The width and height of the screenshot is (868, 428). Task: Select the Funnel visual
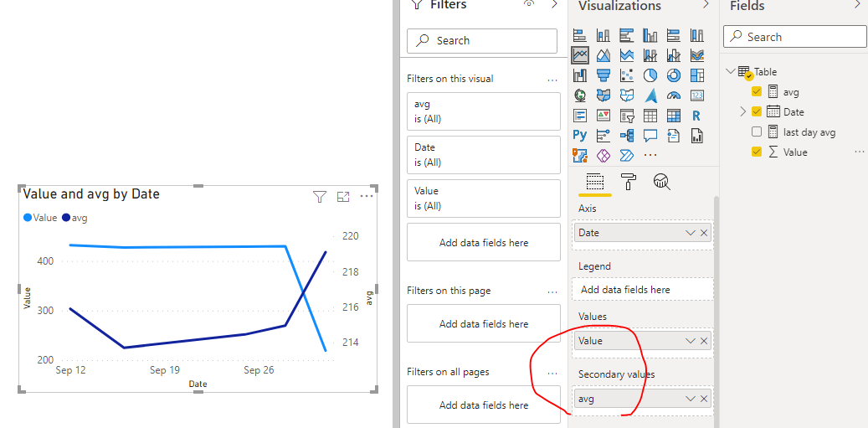(x=603, y=75)
